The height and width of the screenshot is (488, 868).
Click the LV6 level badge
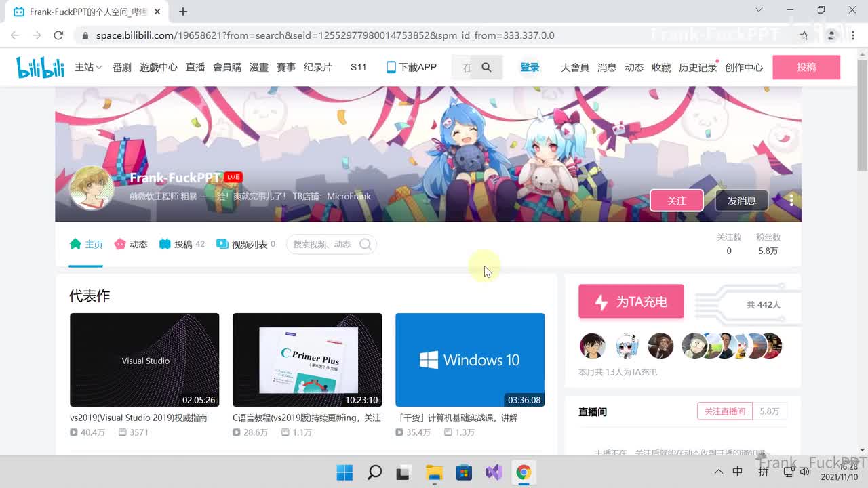(233, 177)
